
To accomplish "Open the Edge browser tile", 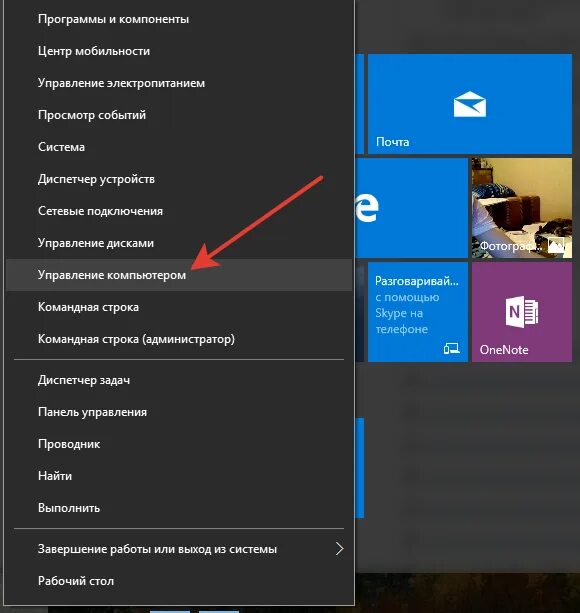I will 412,208.
